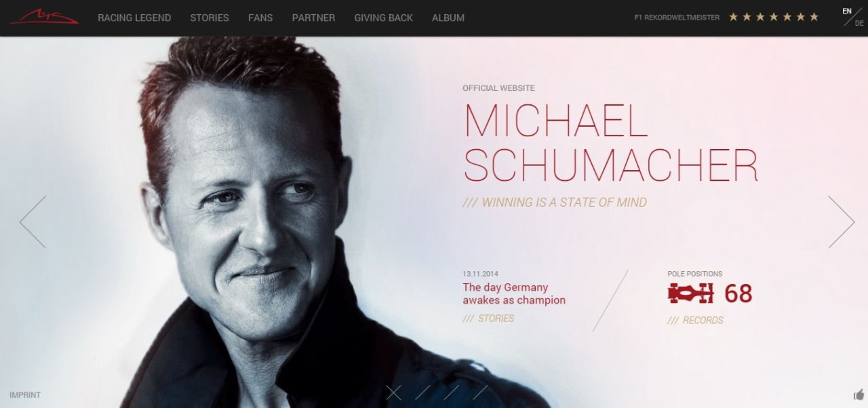Select the third slash slide indicator

pos(452,392)
